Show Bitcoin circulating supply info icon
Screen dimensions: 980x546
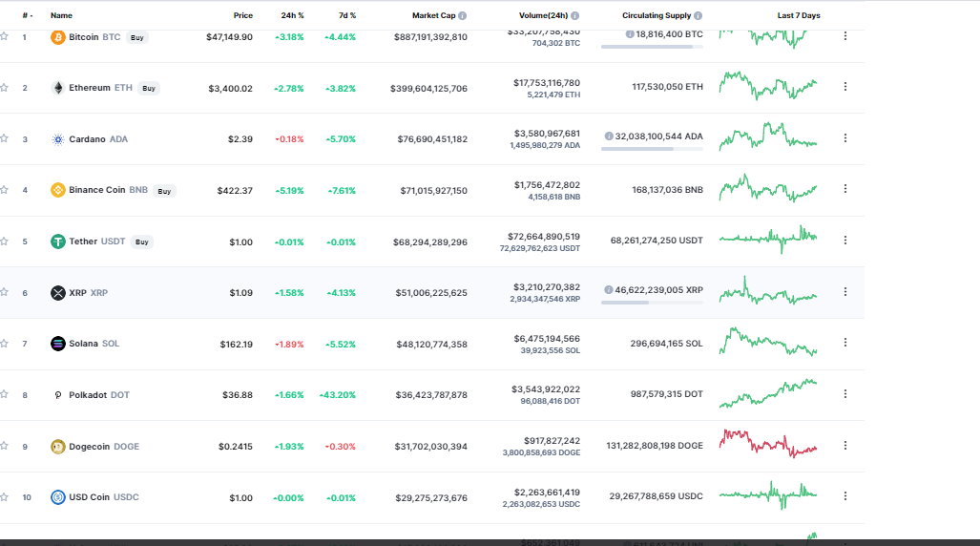point(630,34)
